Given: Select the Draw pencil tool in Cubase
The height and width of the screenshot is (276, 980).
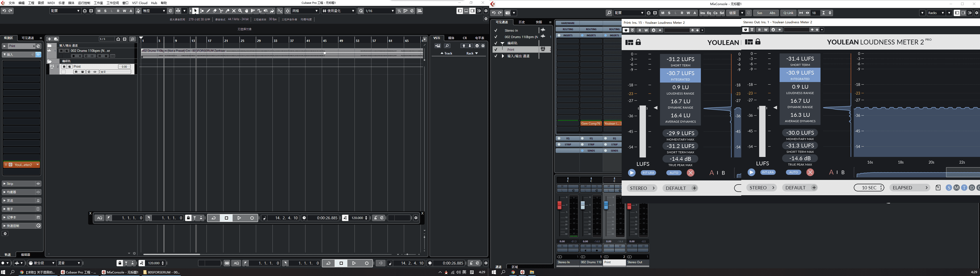Looking at the screenshot, I should coord(208,11).
